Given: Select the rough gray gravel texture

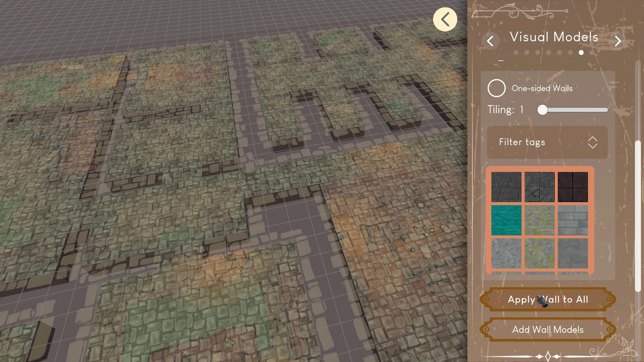Looking at the screenshot, I should [x=506, y=253].
